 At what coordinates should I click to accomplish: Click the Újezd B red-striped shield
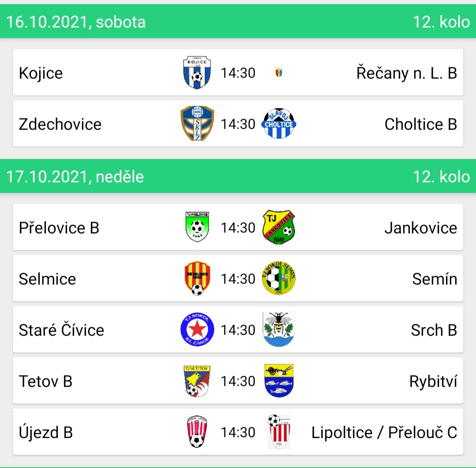[197, 432]
